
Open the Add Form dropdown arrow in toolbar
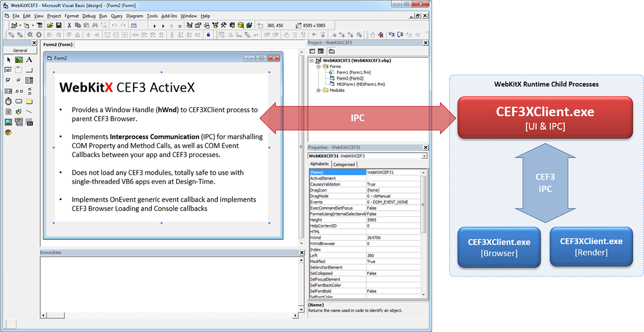(33, 25)
